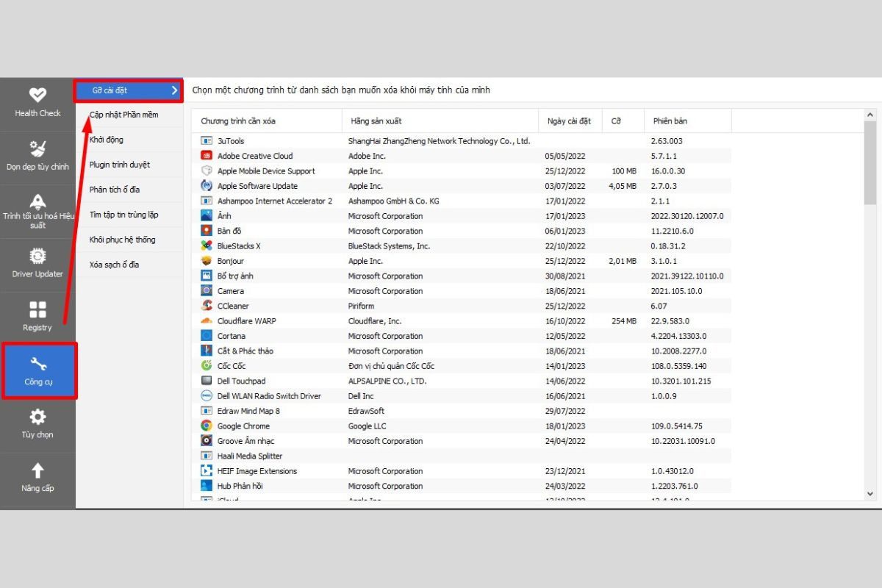
Task: Click ALPSALPINE CO., LTD. cell
Action: pyautogui.click(x=387, y=381)
